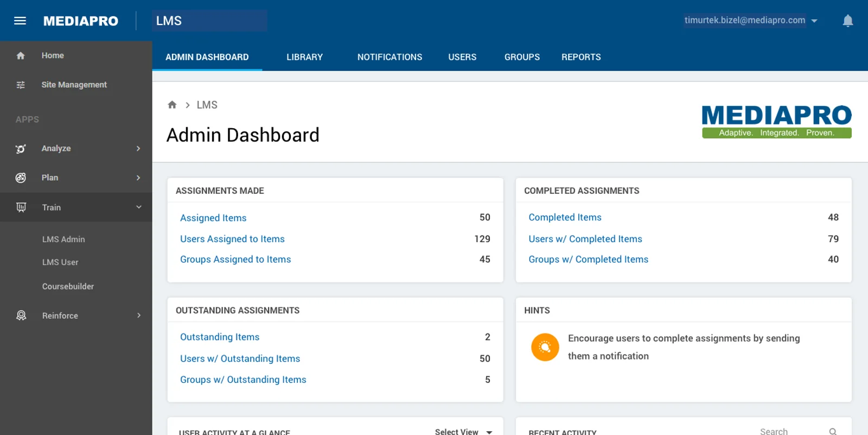Open LMS User under Train

pos(60,262)
